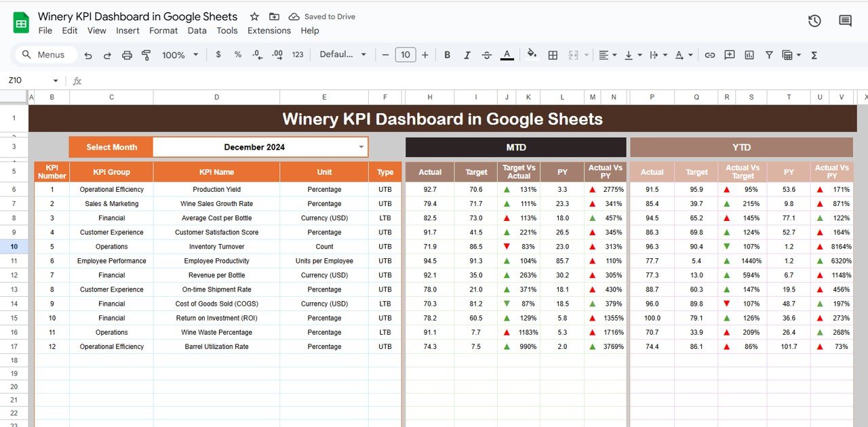Open version history clock icon
This screenshot has width=868, height=427.
pos(814,21)
